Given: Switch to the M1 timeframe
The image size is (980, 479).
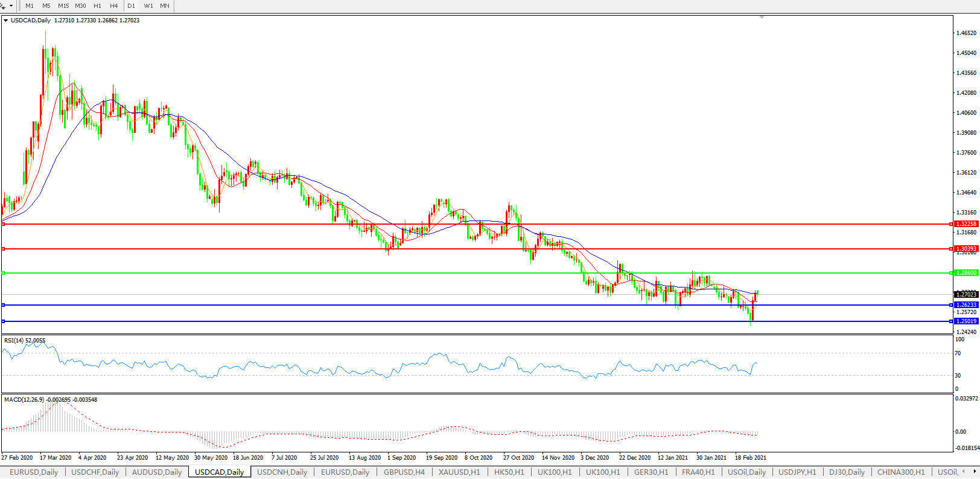Looking at the screenshot, I should click(30, 5).
